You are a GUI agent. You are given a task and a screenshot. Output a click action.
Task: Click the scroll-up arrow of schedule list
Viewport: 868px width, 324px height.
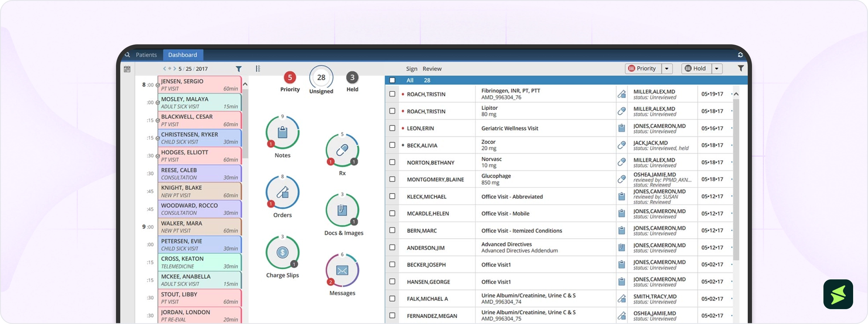tap(245, 85)
